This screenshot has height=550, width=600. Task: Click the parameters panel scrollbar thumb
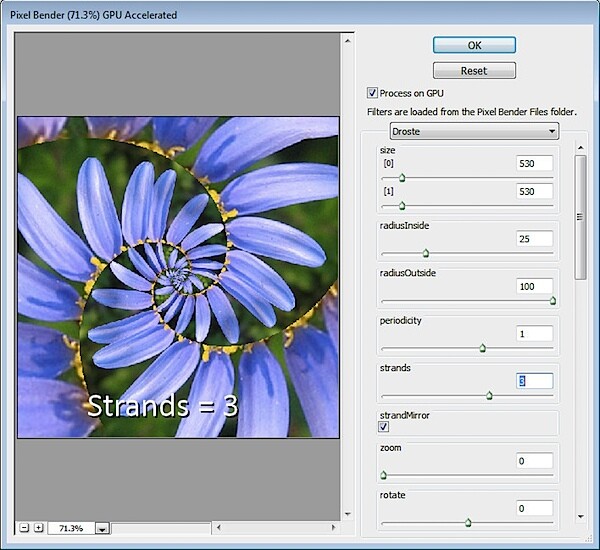tap(580, 217)
